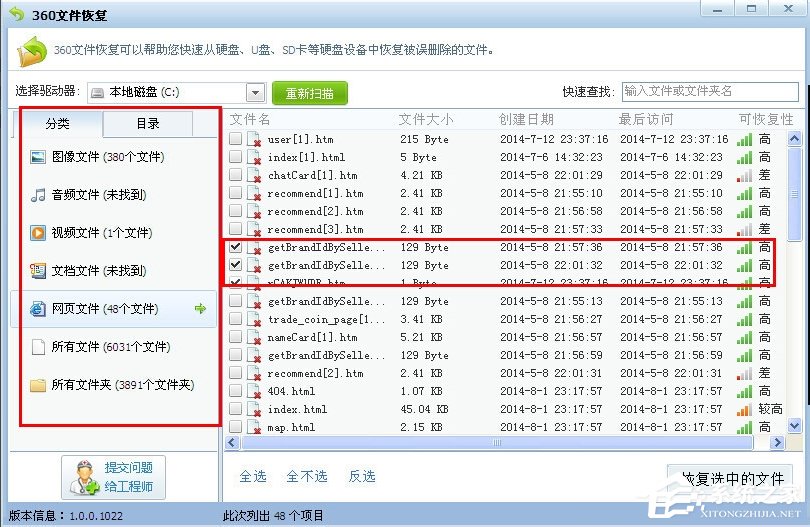The width and height of the screenshot is (810, 527).
Task: Click horizontal scrollbar right arrow
Action: [x=777, y=443]
